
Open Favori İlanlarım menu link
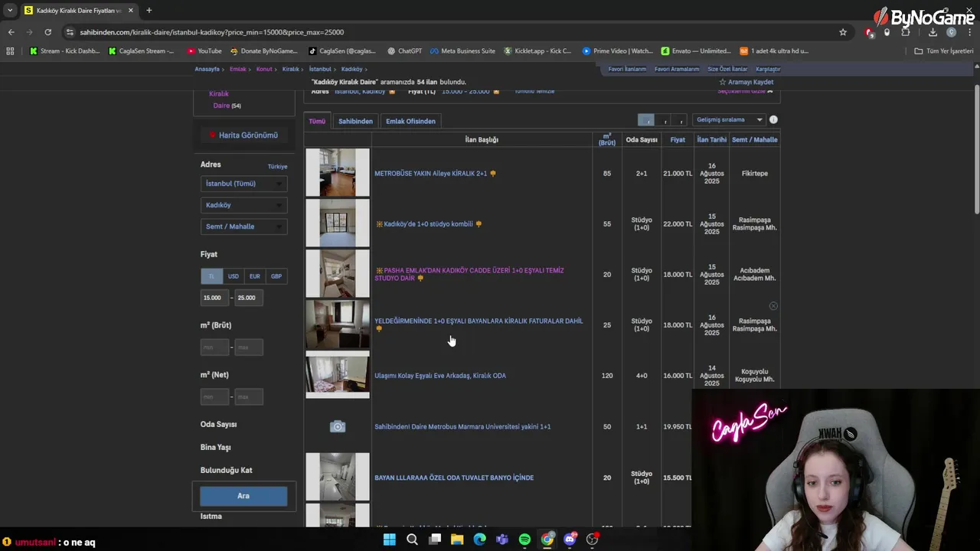[x=627, y=69]
